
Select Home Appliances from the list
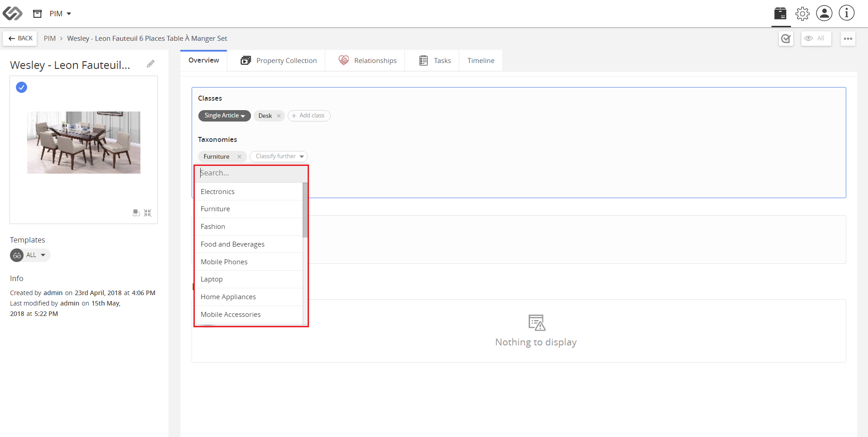pyautogui.click(x=249, y=297)
